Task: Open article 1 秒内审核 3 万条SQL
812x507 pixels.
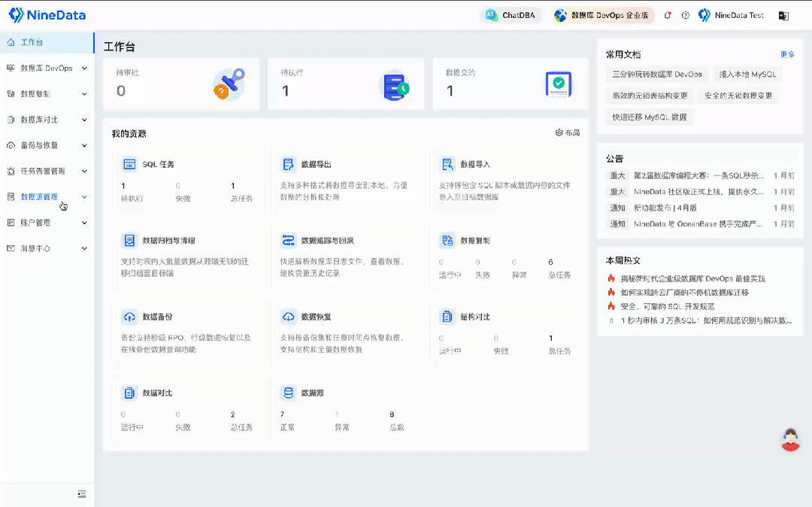Action: [706, 320]
